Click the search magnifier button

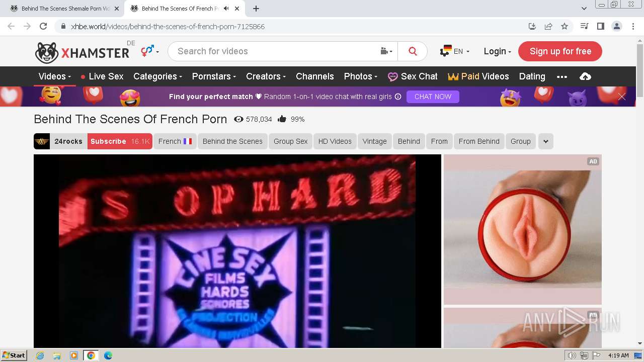413,51
